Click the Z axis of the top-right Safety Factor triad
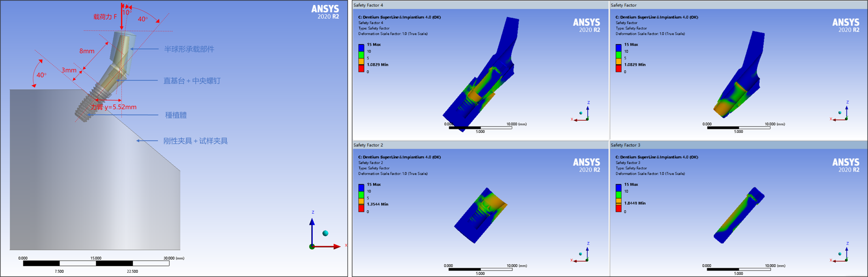 (846, 111)
